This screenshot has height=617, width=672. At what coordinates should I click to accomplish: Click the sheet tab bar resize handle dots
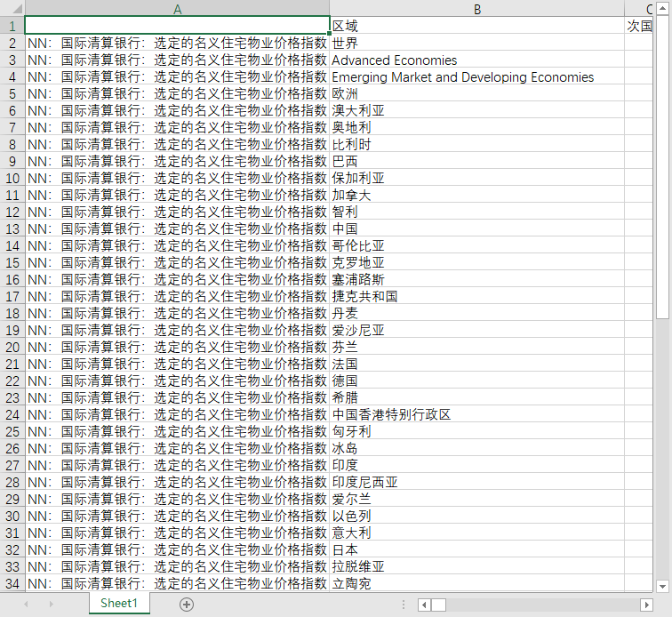point(404,605)
